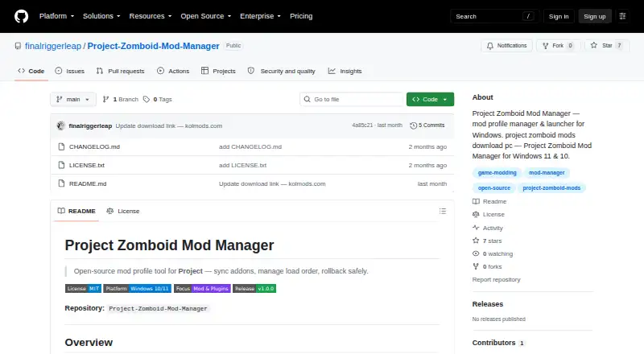Click the Platform Windows 10/11 badge
This screenshot has height=354, width=644.
click(137, 289)
